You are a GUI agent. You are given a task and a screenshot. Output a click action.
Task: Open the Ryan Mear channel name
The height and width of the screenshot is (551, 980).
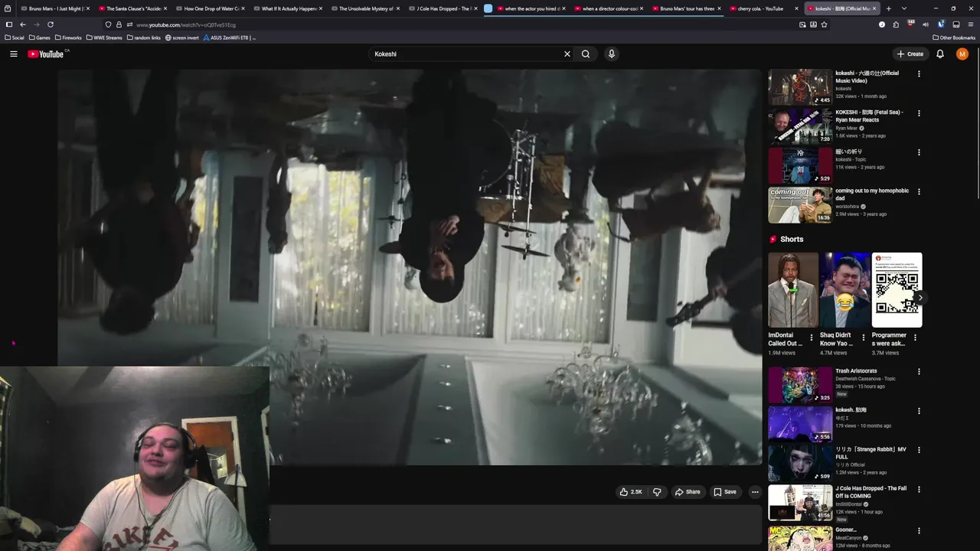click(846, 128)
